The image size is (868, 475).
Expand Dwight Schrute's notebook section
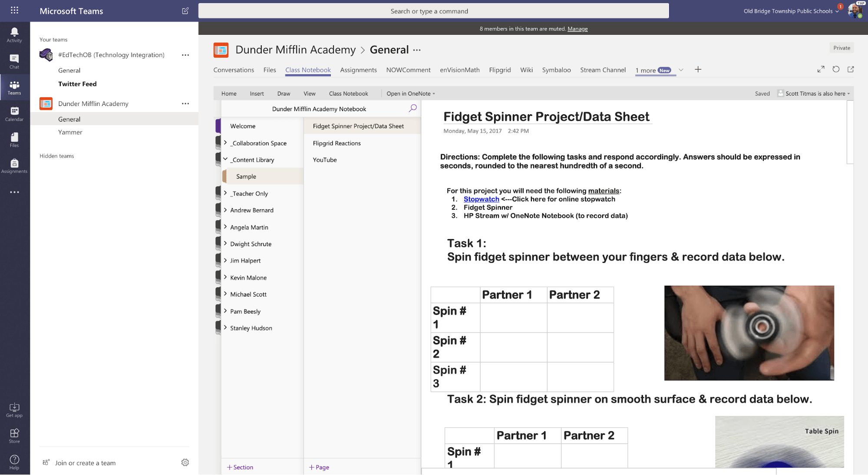(225, 244)
